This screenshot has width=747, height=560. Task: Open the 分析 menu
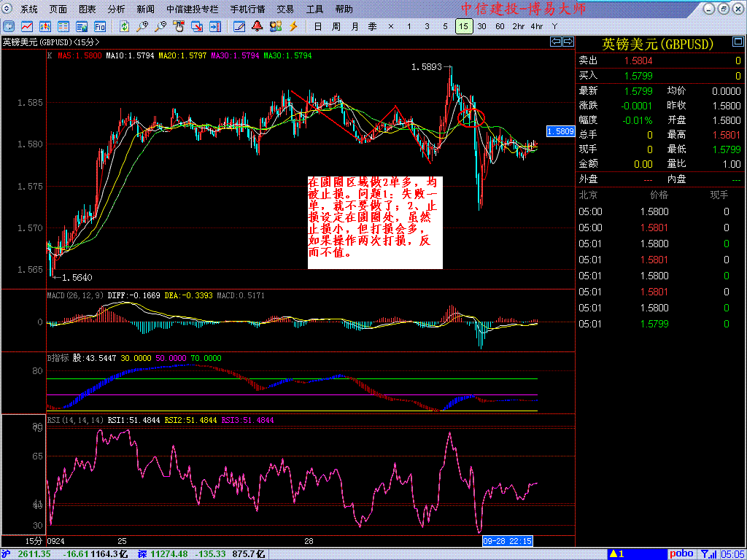[x=116, y=9]
